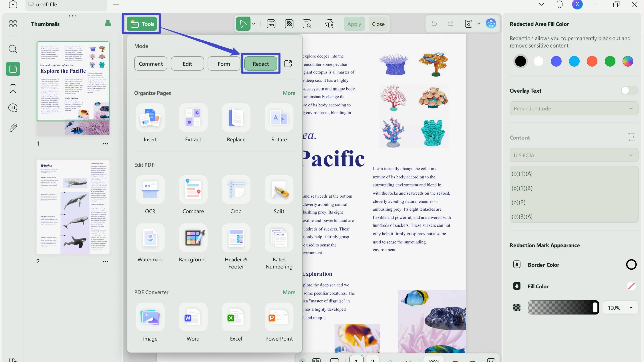Screen dimensions: 644x362
Task: Expand the title bar chevron dropdown
Action: [x=542, y=4]
